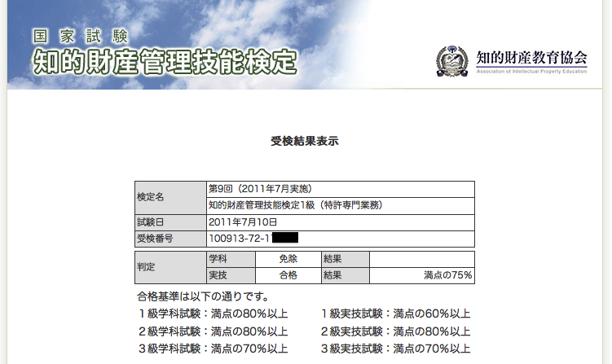
Task: Open the 知的財産教育協会 association name link
Action: pyautogui.click(x=531, y=57)
